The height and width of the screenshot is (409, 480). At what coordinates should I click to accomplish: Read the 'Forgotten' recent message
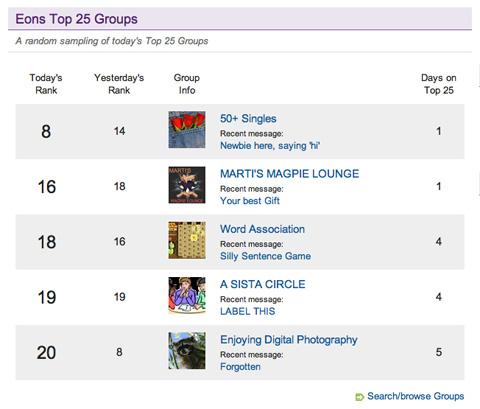(240, 367)
